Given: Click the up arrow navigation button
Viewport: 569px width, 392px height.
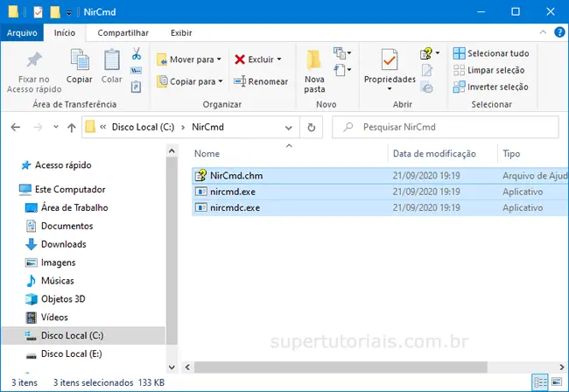Looking at the screenshot, I should tap(71, 127).
